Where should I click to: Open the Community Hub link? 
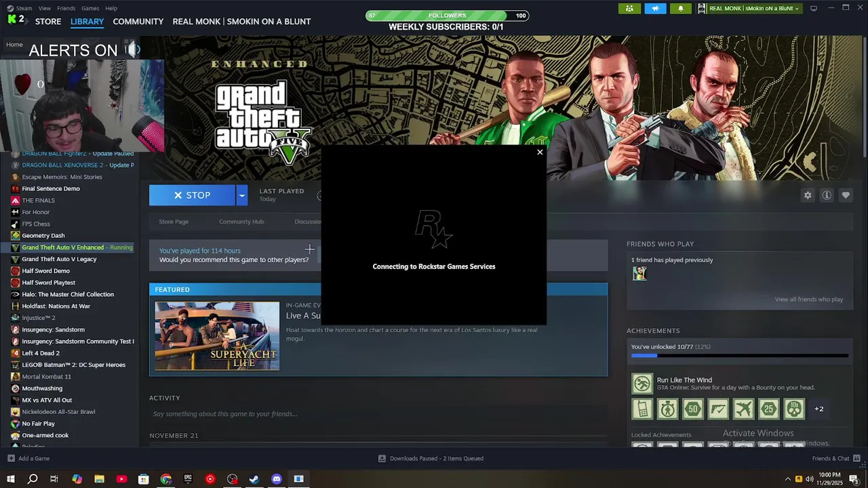click(x=241, y=222)
